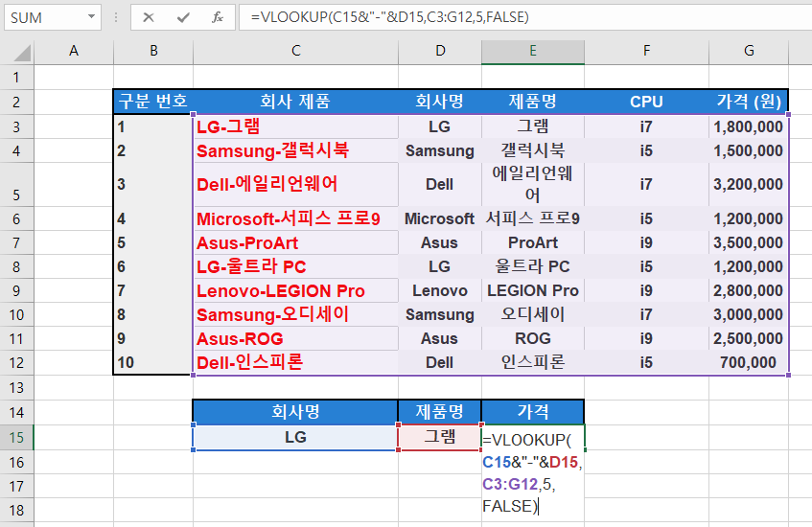Select all cells with corner triangle
812x527 pixels.
pos(22,53)
